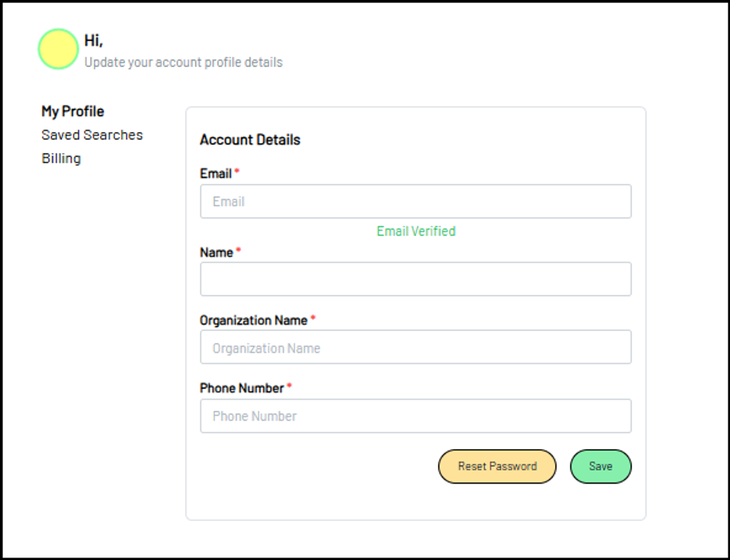Click the green Email Verified text
The height and width of the screenshot is (560, 730).
pos(416,231)
